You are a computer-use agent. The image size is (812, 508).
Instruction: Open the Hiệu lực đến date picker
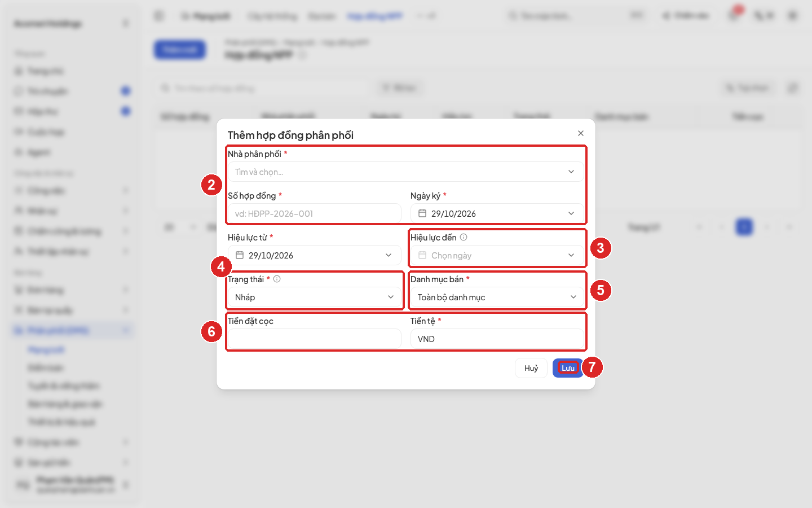tap(497, 255)
